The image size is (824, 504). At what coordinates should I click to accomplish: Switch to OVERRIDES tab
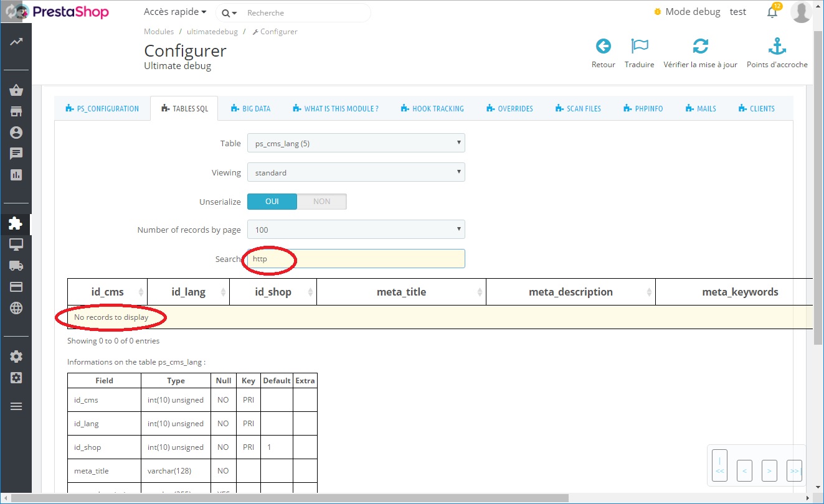[x=510, y=108]
